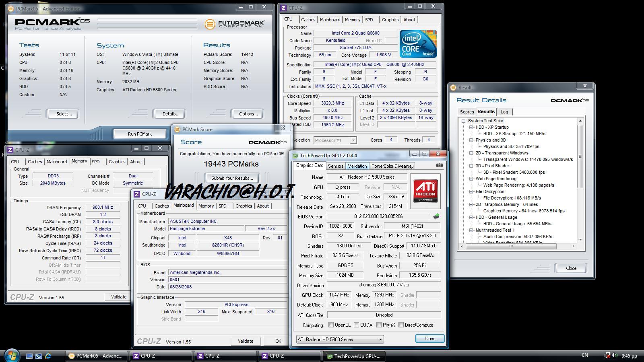The image size is (644, 362).
Task: Open the PowerColor Giveaway tab
Action: coord(392,166)
